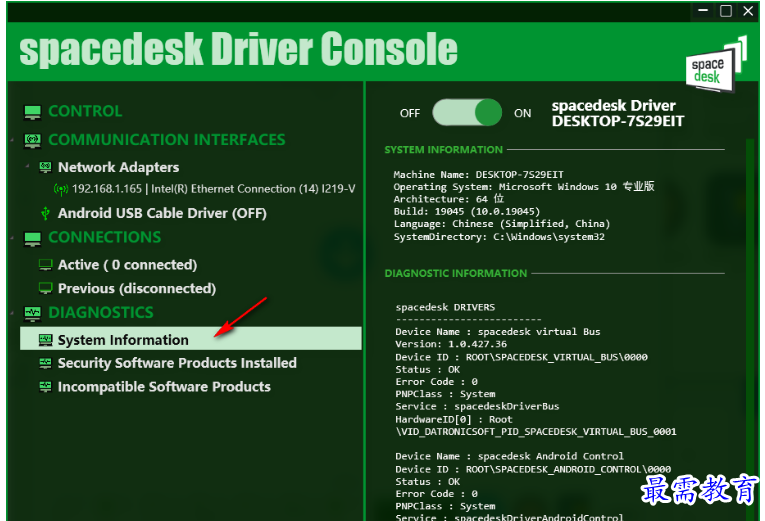Click the Version: 1.0.427.36 line
The image size is (765, 521).
pyautogui.click(x=451, y=344)
